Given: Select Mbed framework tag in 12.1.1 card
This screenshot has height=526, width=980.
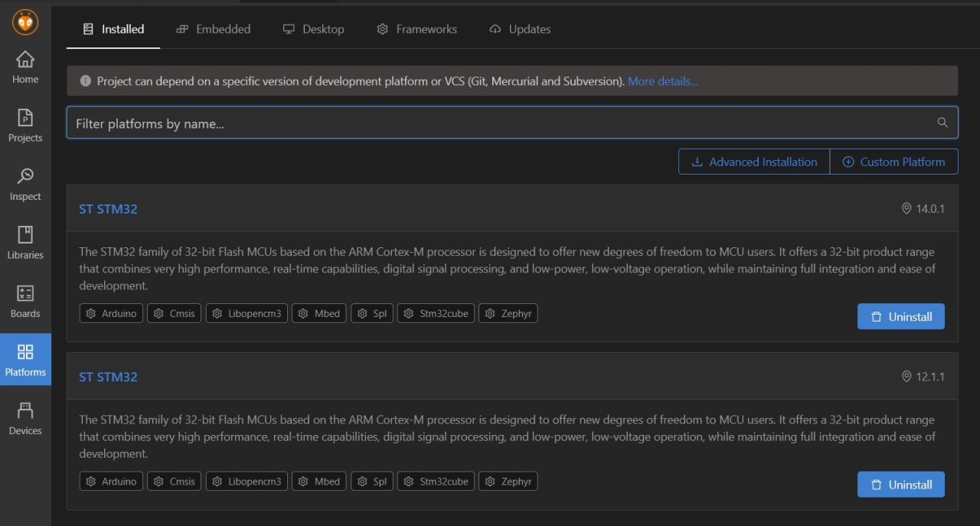Looking at the screenshot, I should pos(319,482).
